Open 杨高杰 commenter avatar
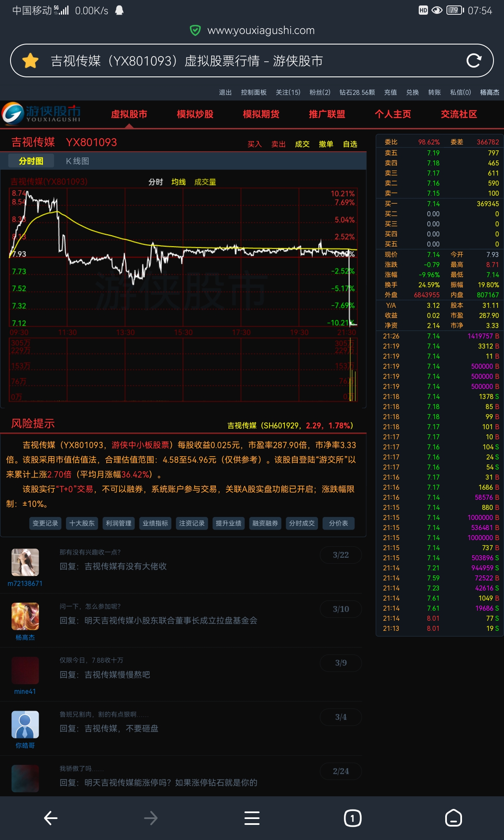The height and width of the screenshot is (840, 504). pyautogui.click(x=25, y=616)
